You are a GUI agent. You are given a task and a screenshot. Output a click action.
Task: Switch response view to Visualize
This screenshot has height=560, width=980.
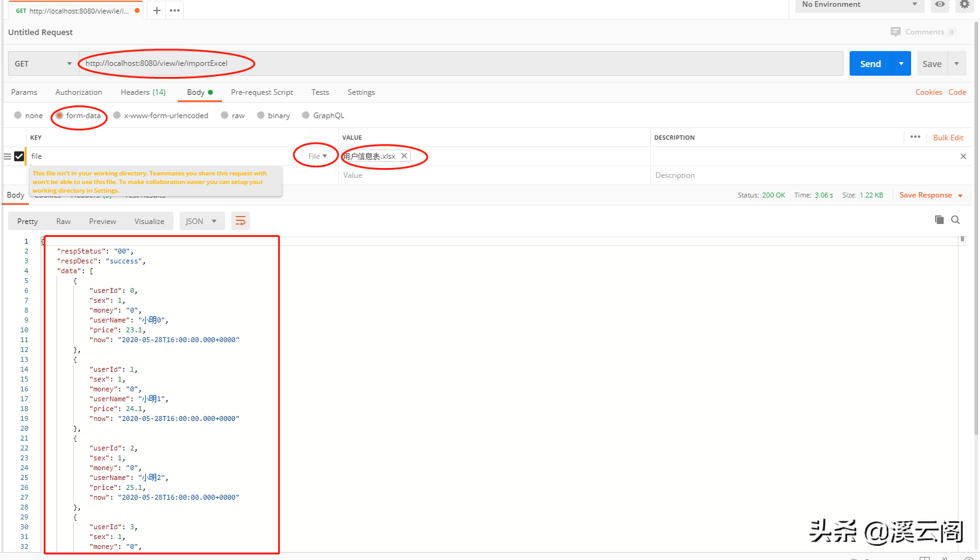[x=149, y=222]
